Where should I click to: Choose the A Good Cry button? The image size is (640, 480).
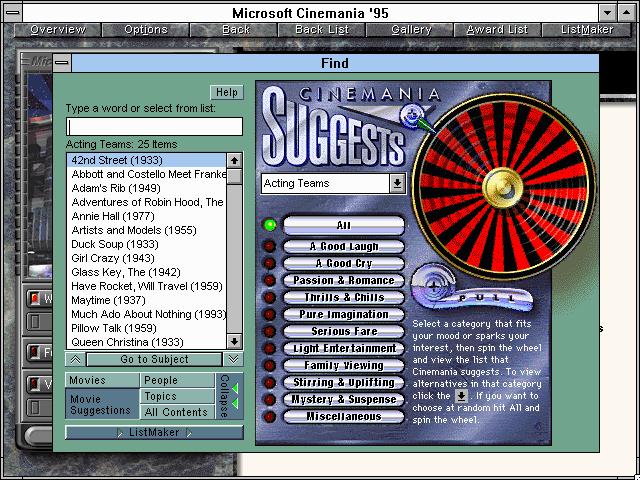(344, 263)
